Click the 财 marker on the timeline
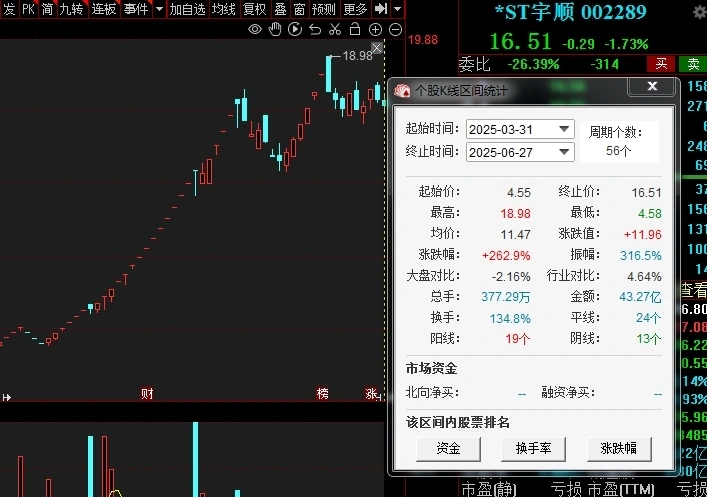 pos(147,394)
